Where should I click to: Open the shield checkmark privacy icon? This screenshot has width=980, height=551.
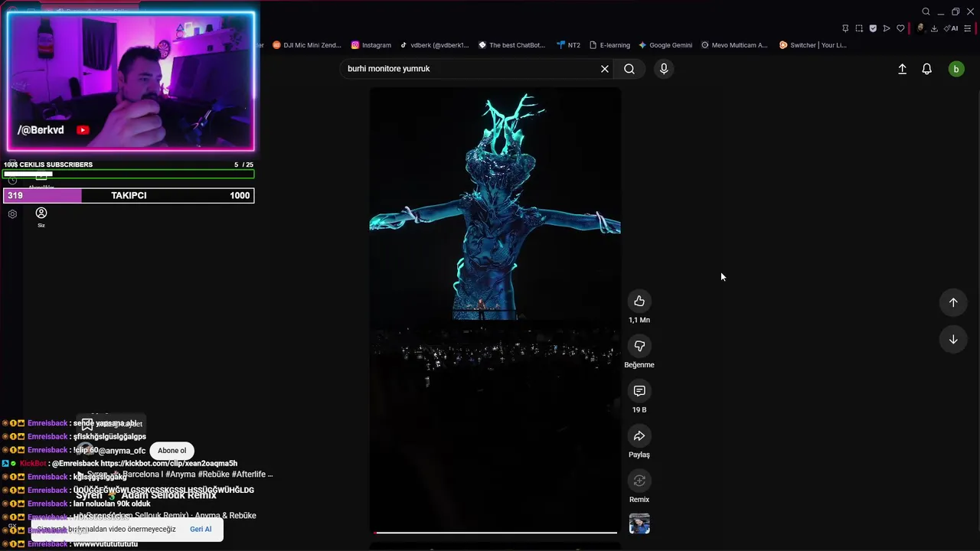[873, 28]
